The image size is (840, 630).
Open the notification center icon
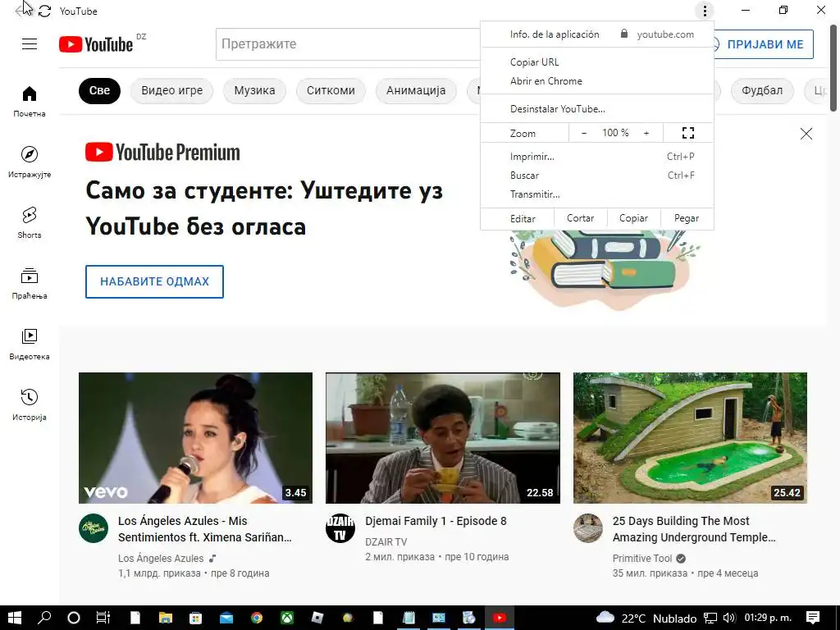813,618
